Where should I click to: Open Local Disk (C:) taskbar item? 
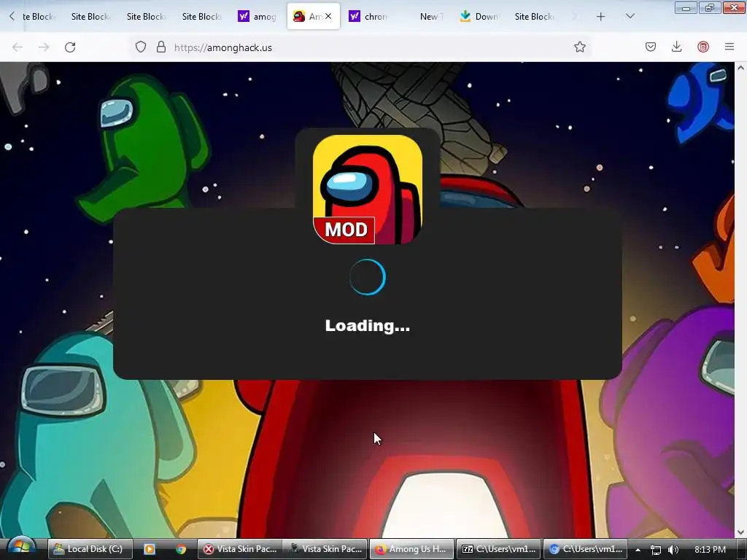[90, 549]
